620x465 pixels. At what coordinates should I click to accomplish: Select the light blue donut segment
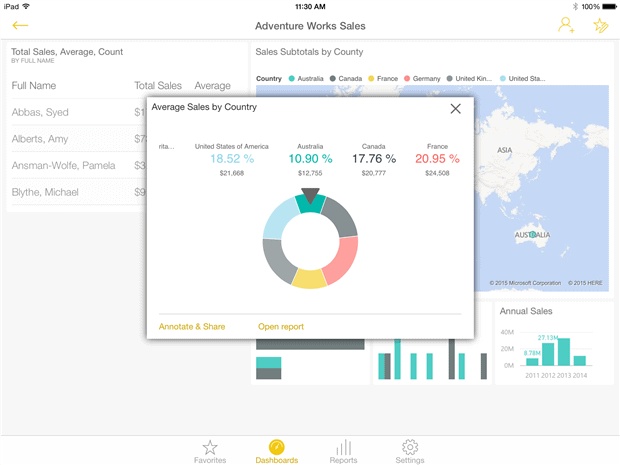coord(280,218)
